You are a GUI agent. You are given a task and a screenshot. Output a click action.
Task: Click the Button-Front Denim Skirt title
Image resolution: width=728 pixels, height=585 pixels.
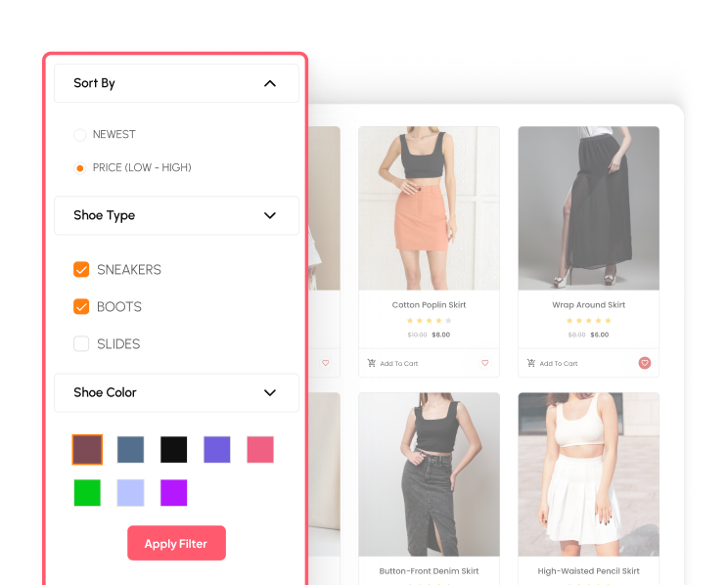tap(429, 571)
